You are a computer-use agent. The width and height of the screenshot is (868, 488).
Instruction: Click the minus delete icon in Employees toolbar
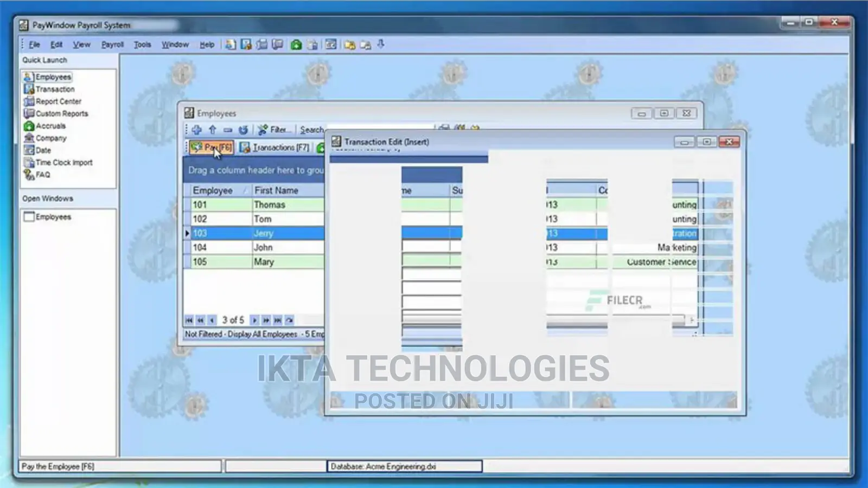[228, 130]
